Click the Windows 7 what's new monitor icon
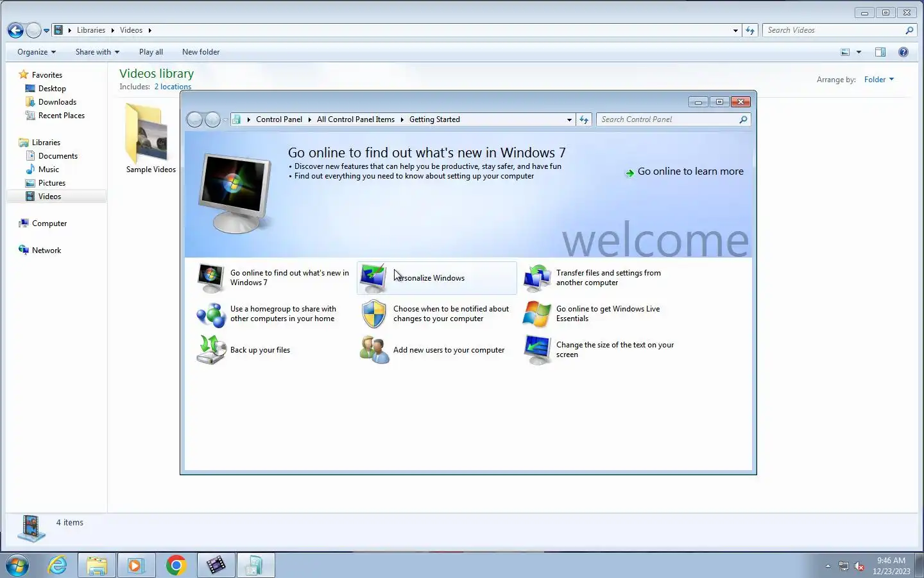This screenshot has height=578, width=924. click(x=210, y=278)
